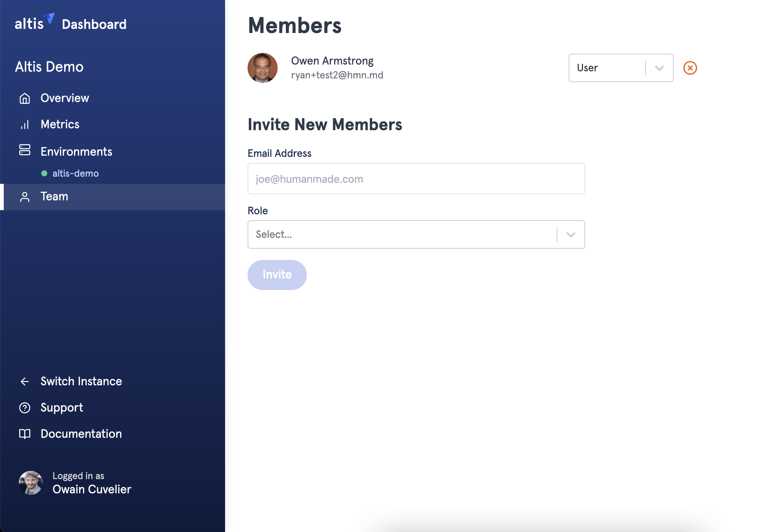Click the Switch Instance back arrow icon
The height and width of the screenshot is (532, 763).
25,382
